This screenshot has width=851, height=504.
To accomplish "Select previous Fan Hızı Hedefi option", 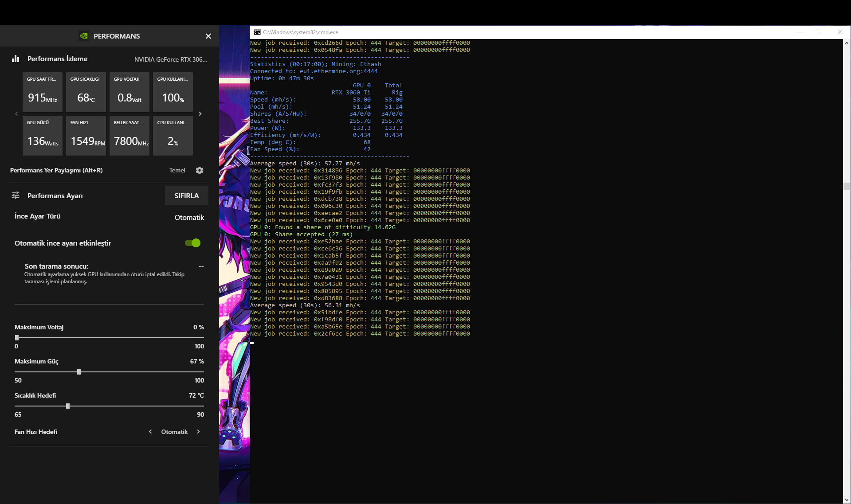I will (150, 432).
